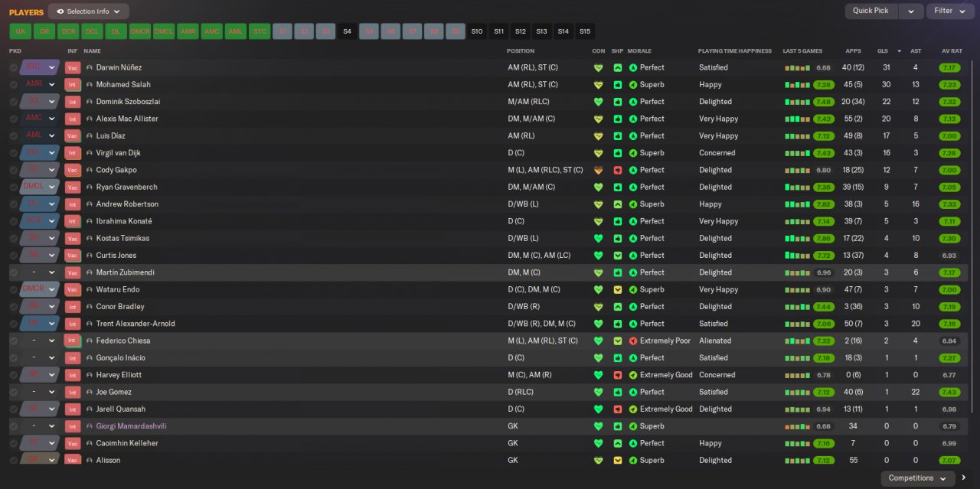Click the morale icon for Trent Alexander-Arnold
This screenshot has height=489, width=980.
[x=633, y=324]
